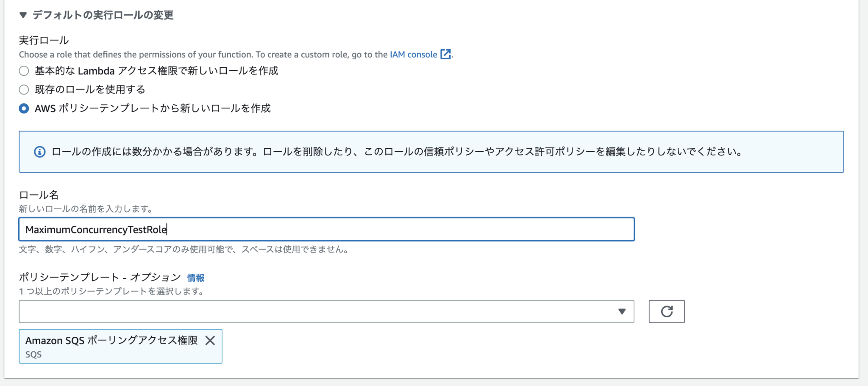Select the 既存のロールを使用する radio button
The image size is (868, 386).
point(23,89)
